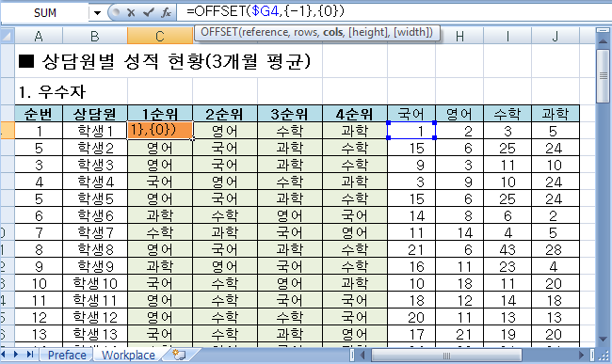This screenshot has height=364, width=612.
Task: Click 1순위 '과학' cell in 학생9 row
Action: pos(160,266)
